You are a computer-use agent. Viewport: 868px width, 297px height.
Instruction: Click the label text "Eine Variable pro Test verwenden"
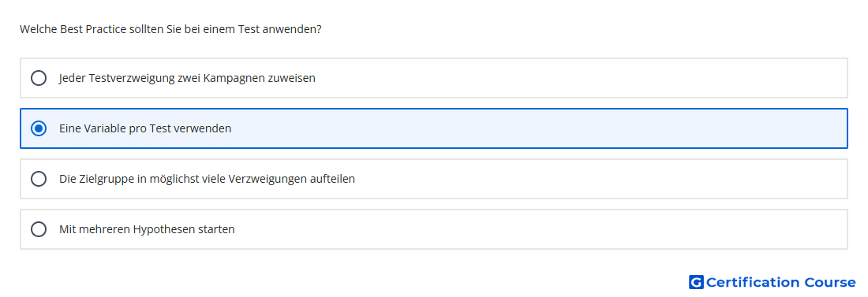[145, 128]
